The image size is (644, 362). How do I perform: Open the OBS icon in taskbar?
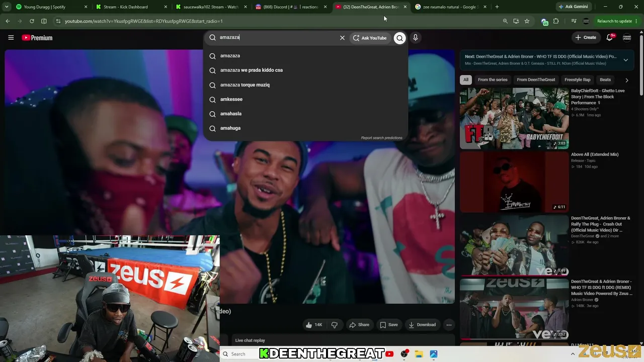pos(404,354)
